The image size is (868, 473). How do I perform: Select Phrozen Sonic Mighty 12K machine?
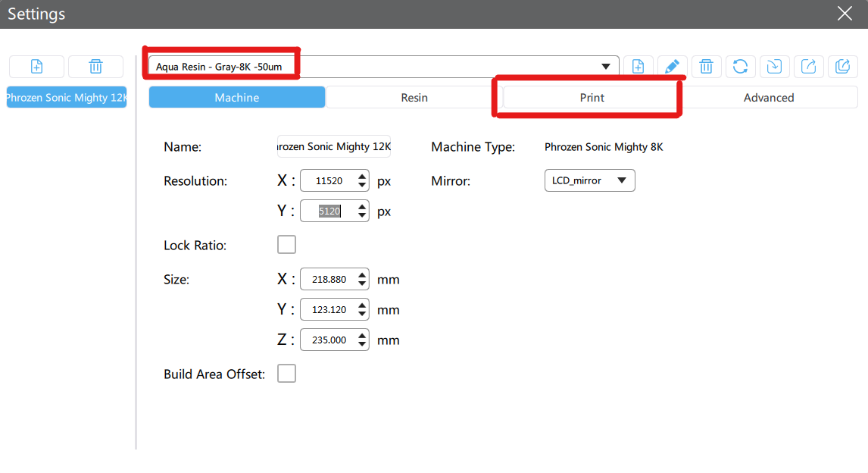coord(67,98)
